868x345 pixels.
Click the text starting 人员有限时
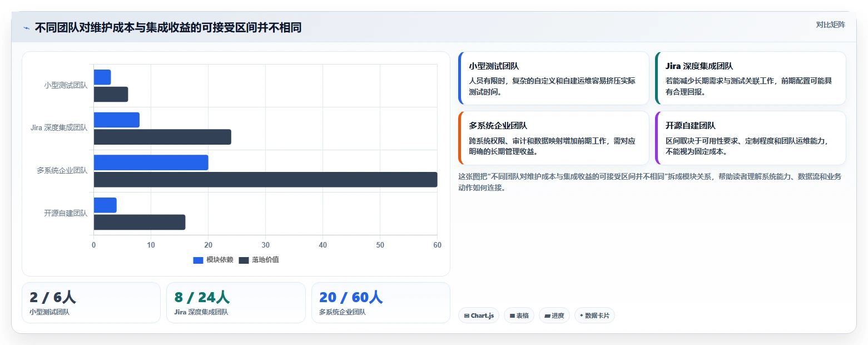coord(552,86)
